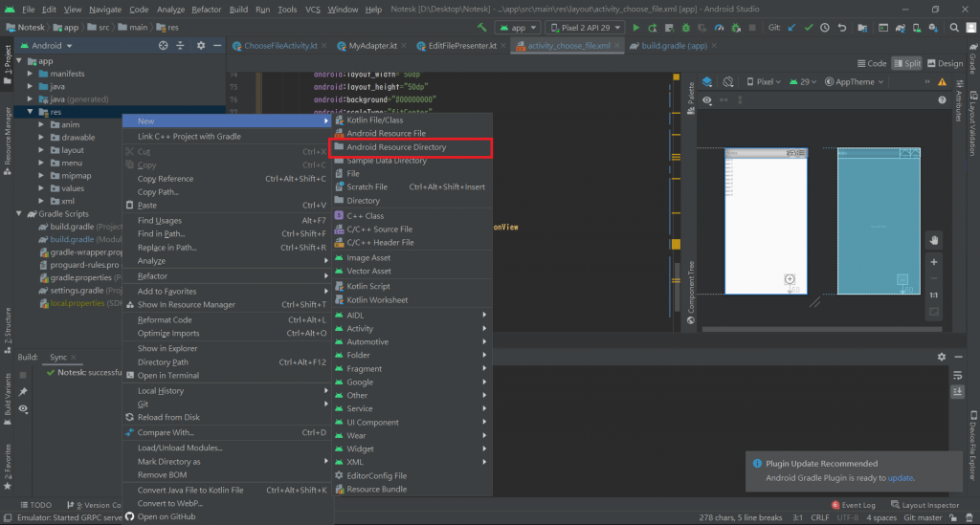The width and height of the screenshot is (980, 525).
Task: Open the Pixel 2 API 29 device dropdown
Action: point(585,28)
